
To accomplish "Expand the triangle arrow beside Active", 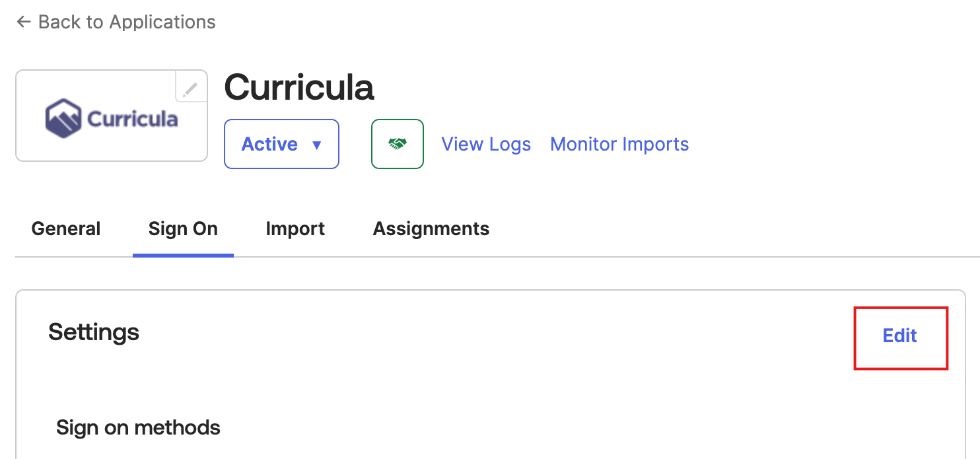I will tap(316, 145).
